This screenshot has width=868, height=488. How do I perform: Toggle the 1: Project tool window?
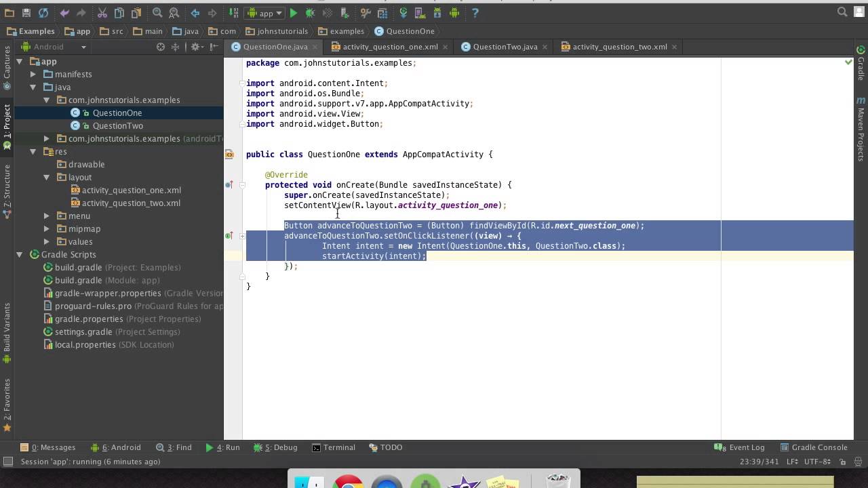tap(7, 127)
